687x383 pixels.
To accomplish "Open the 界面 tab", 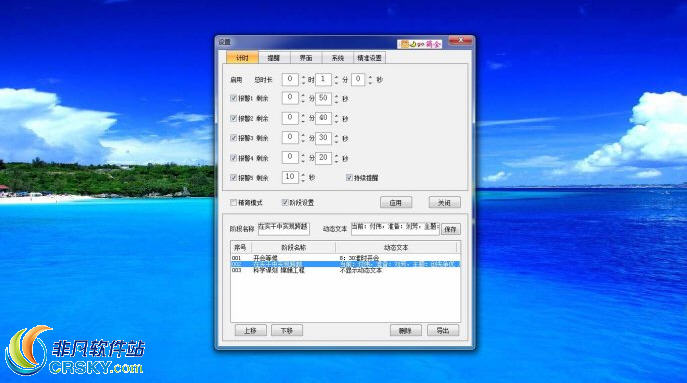I will (x=306, y=58).
